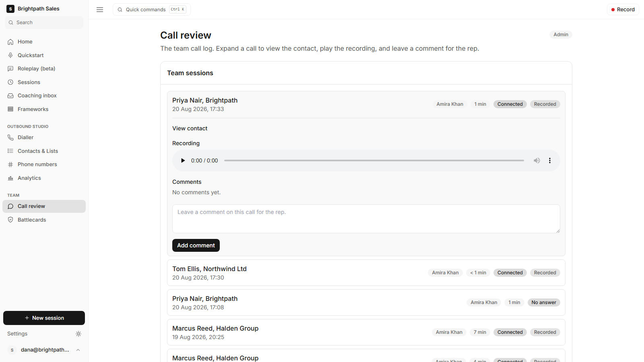Click the Home icon in sidebar
The height and width of the screenshot is (362, 644).
click(x=10, y=42)
